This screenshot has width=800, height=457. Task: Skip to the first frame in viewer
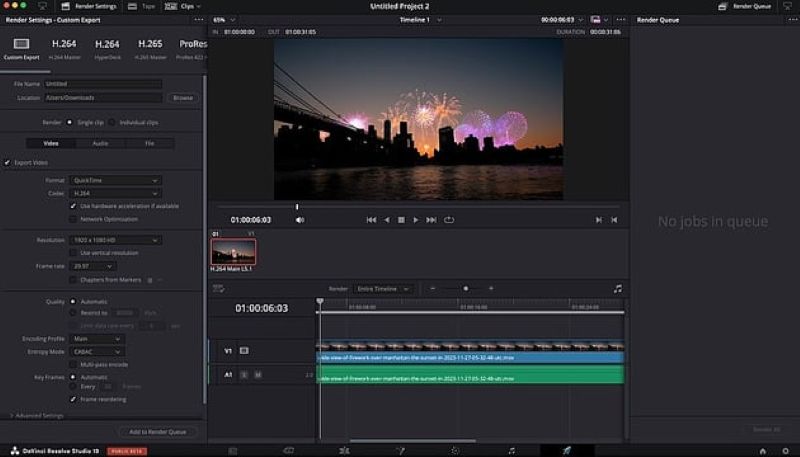pos(371,219)
